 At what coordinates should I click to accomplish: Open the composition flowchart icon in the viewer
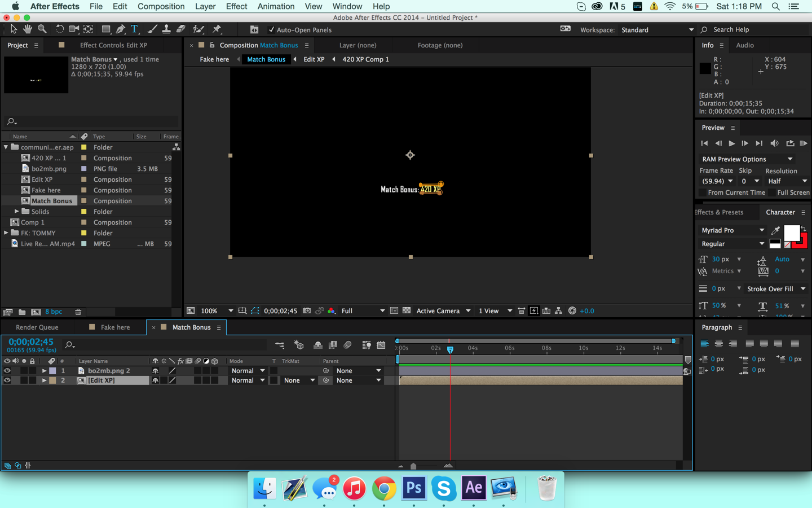pyautogui.click(x=558, y=311)
